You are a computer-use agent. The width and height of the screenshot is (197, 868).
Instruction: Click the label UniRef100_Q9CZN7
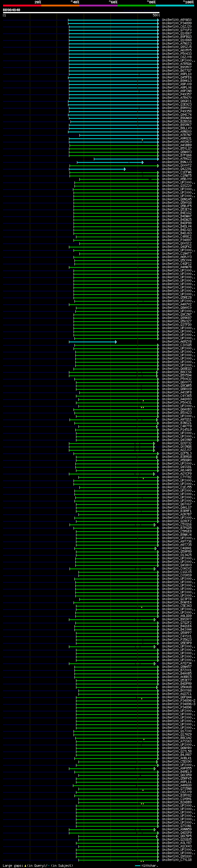[x=177, y=315]
